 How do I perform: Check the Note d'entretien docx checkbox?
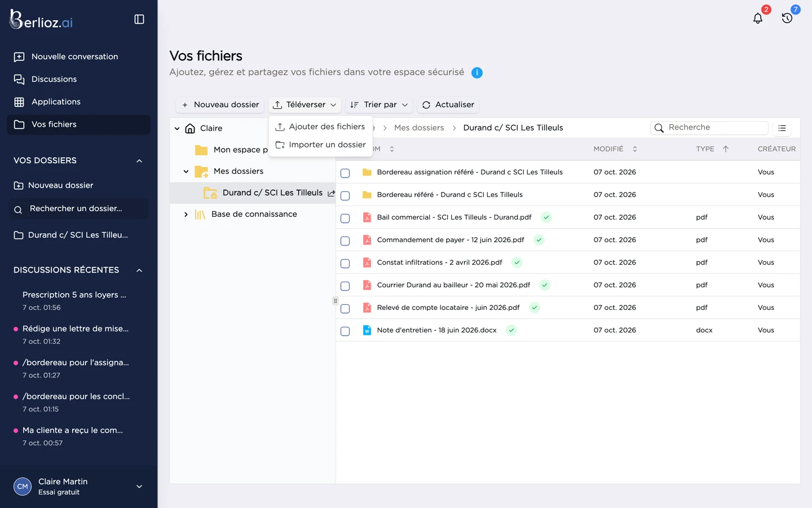(345, 331)
